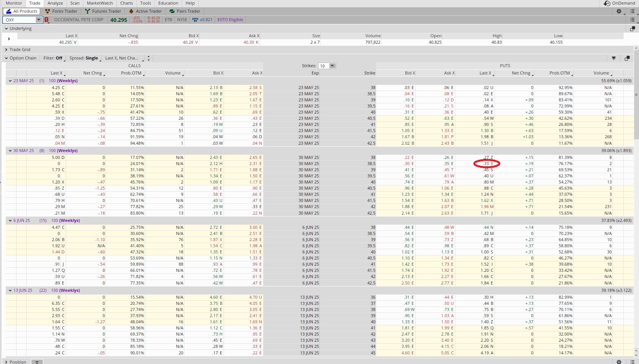Click the filter icon button beside Position
The height and width of the screenshot is (364, 639).
click(x=37, y=362)
